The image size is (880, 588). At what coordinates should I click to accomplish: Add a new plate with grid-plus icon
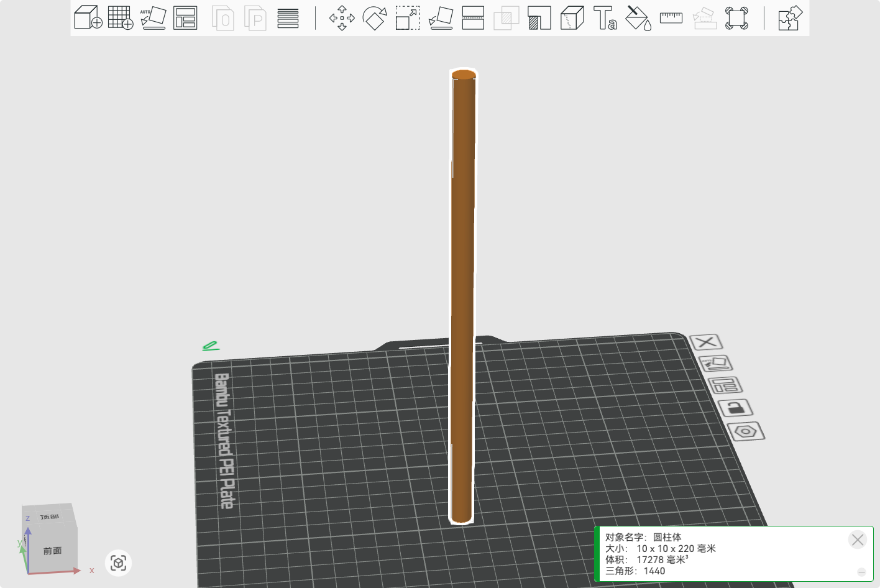[x=120, y=17]
